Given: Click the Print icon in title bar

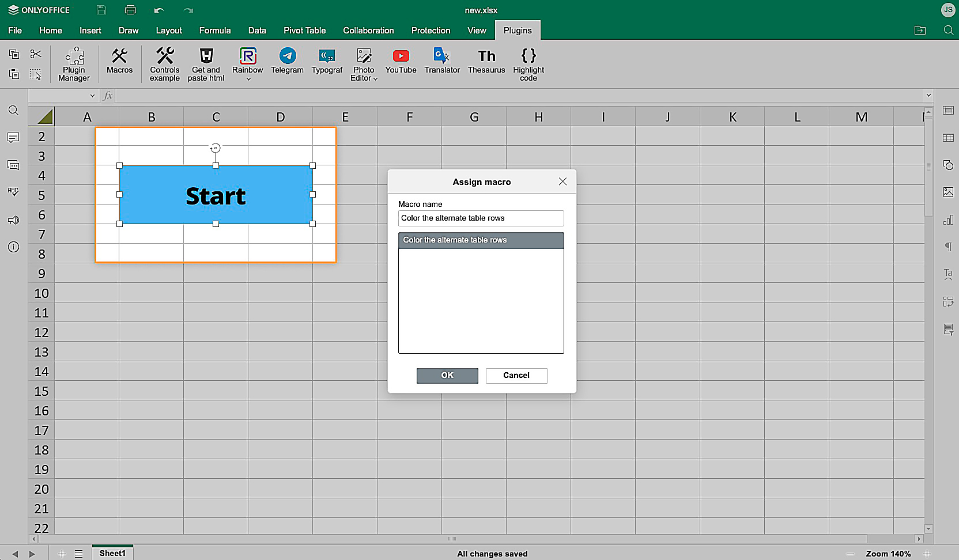Looking at the screenshot, I should 130,10.
